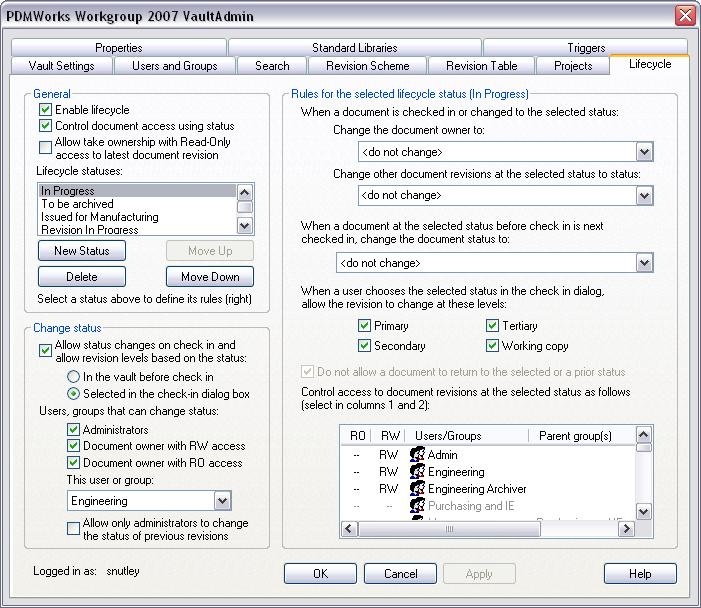This screenshot has width=701, height=608.
Task: Toggle Allow status changes on check in
Action: [x=45, y=351]
